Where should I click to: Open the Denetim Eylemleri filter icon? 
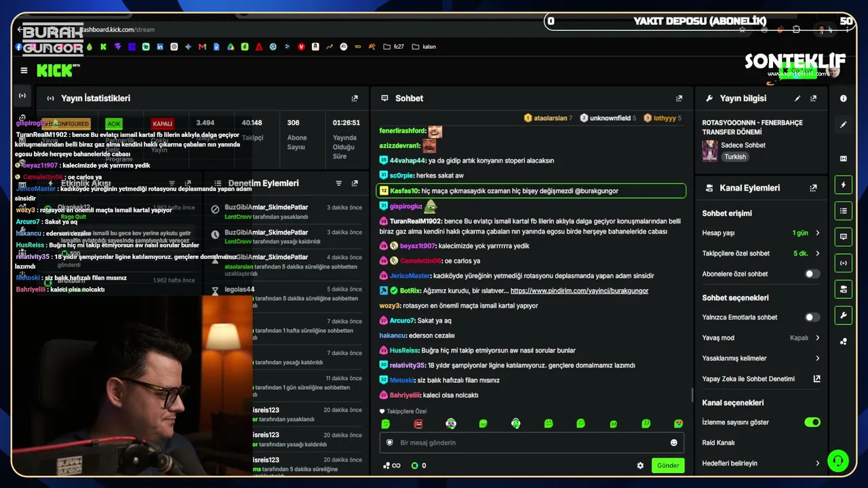click(x=338, y=183)
